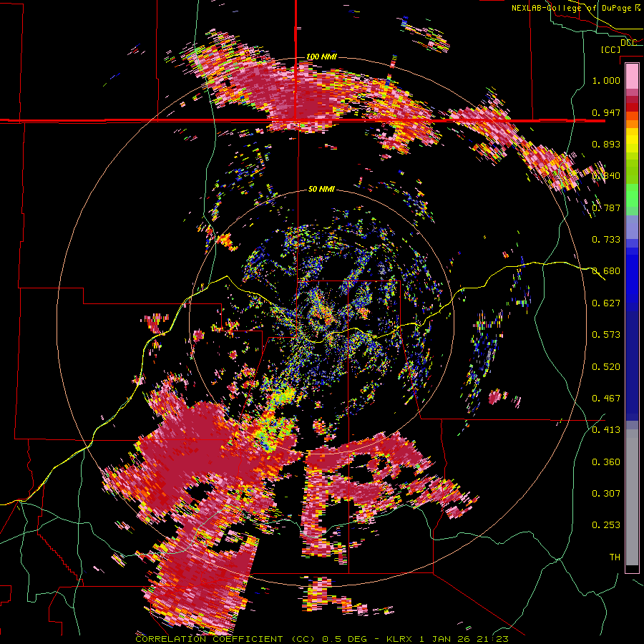Screen dimensions: 644x644
Task: Select the 0.520 value on the scale
Action: tap(606, 367)
